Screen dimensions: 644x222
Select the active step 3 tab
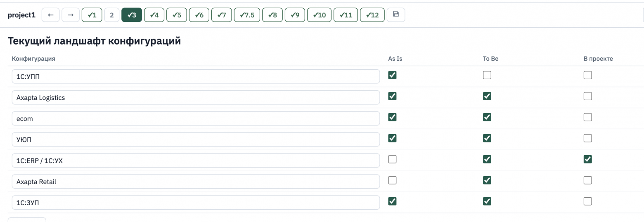point(132,15)
